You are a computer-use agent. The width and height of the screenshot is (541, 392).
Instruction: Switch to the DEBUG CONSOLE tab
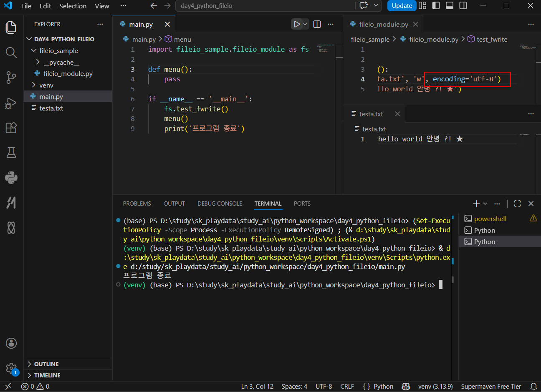tap(220, 204)
